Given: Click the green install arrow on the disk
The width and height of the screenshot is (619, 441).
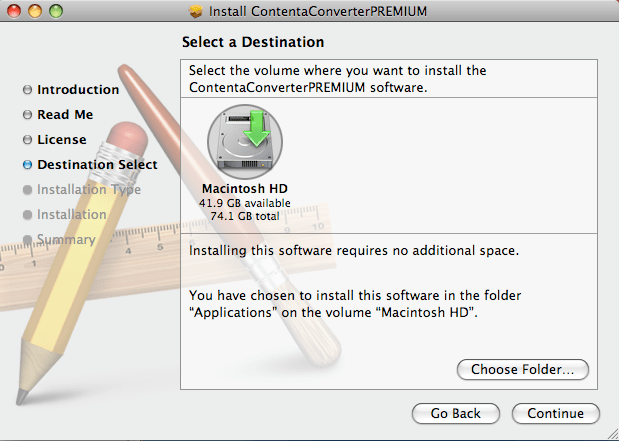Looking at the screenshot, I should [x=257, y=128].
